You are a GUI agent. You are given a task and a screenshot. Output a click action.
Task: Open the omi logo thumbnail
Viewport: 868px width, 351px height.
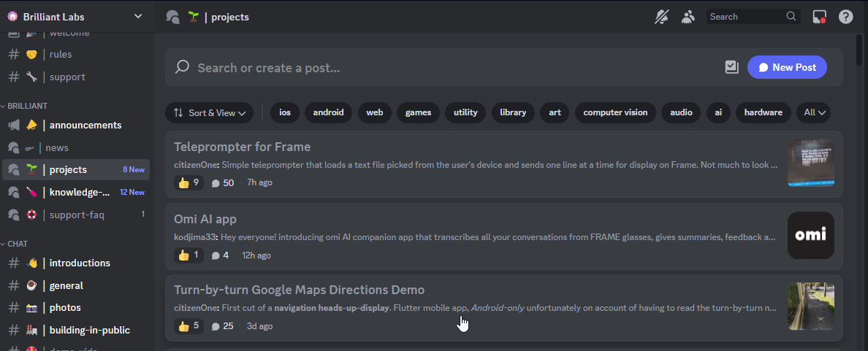pos(811,236)
